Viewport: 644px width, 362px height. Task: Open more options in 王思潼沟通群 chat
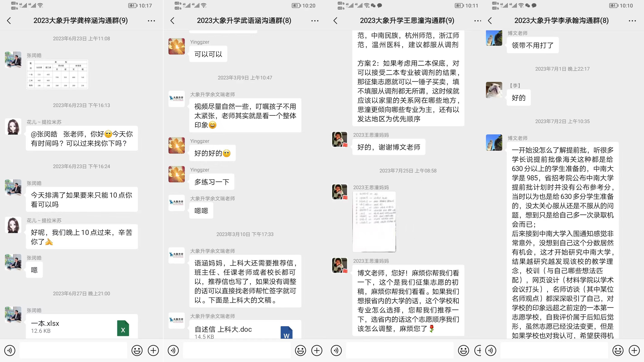[x=478, y=21]
